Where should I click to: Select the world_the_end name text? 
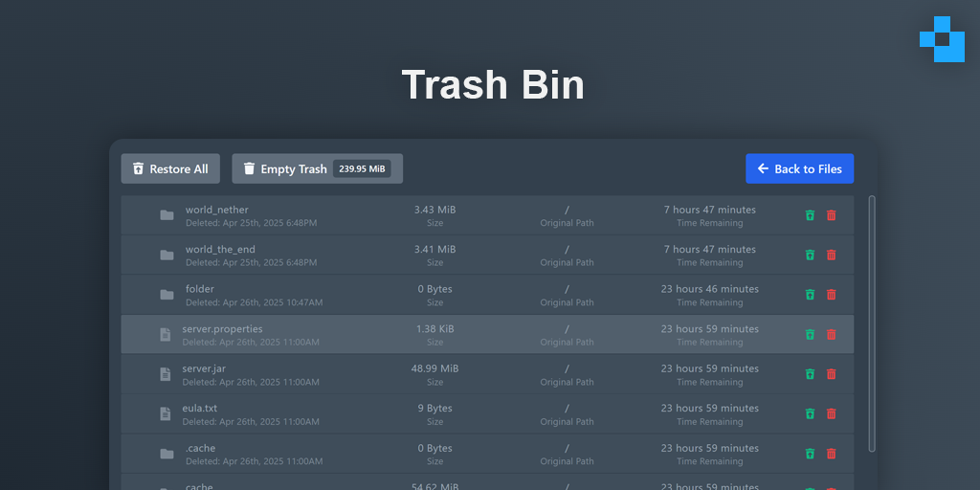coord(220,250)
